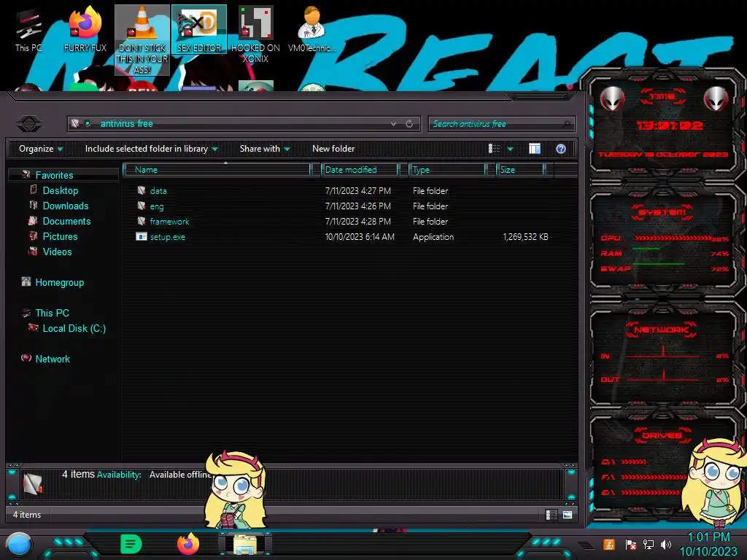Click the volume speaker tray icon
747x560 pixels.
(665, 544)
